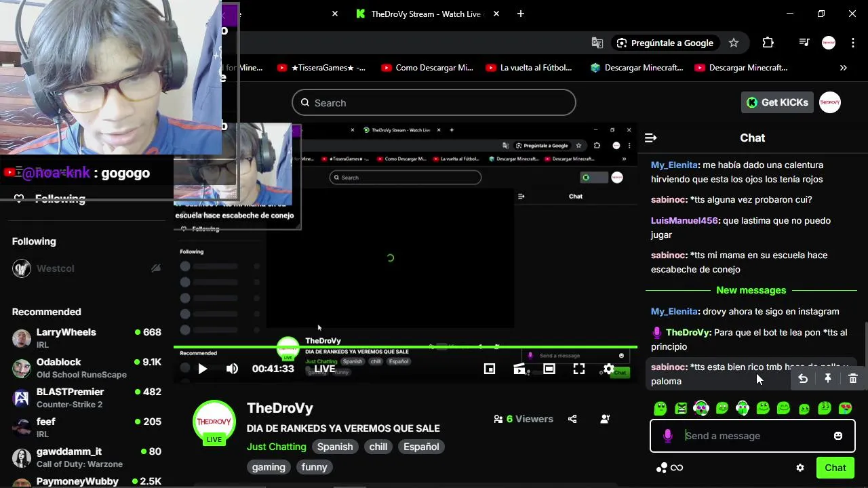Viewport: 868px width, 488px height.
Task: Select the gaming tag
Action: (269, 467)
